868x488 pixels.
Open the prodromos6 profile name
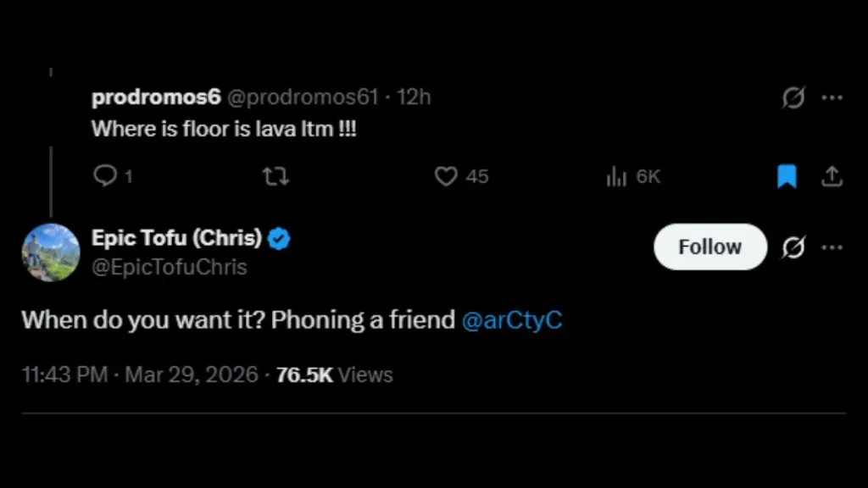pos(156,97)
